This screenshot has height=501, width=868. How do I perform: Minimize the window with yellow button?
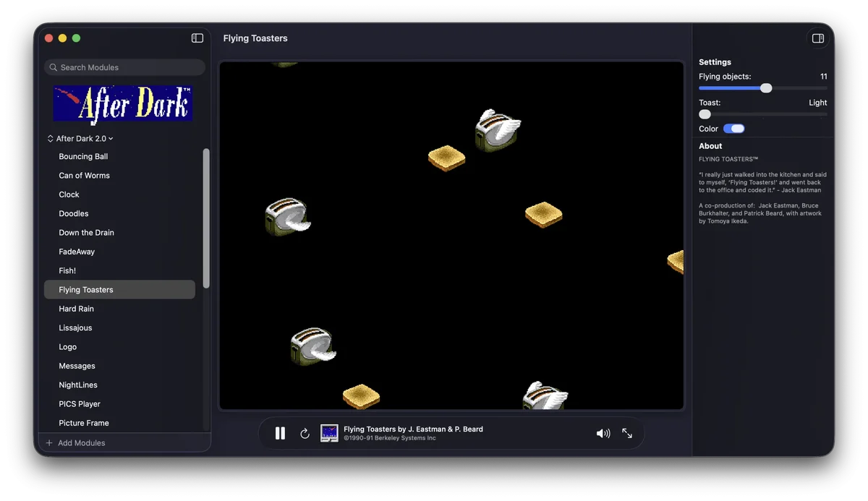63,38
